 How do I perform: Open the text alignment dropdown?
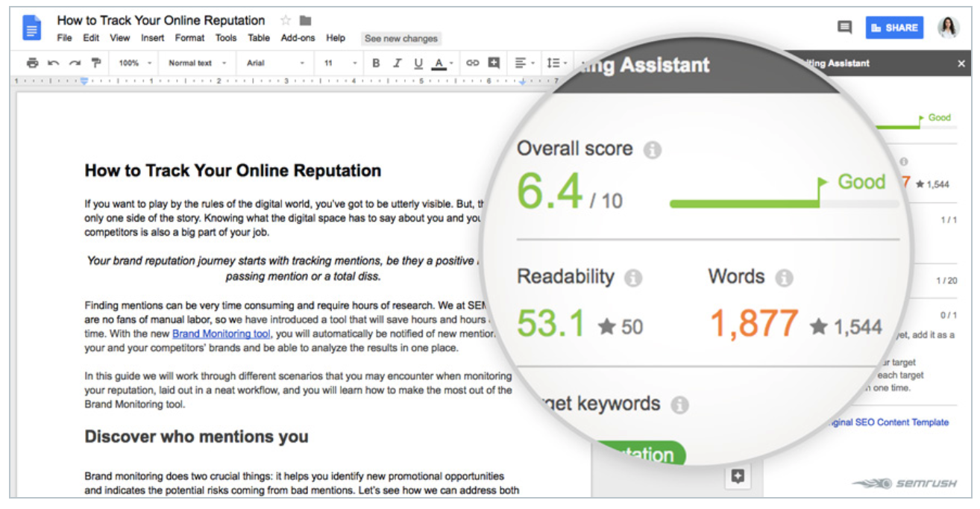524,63
